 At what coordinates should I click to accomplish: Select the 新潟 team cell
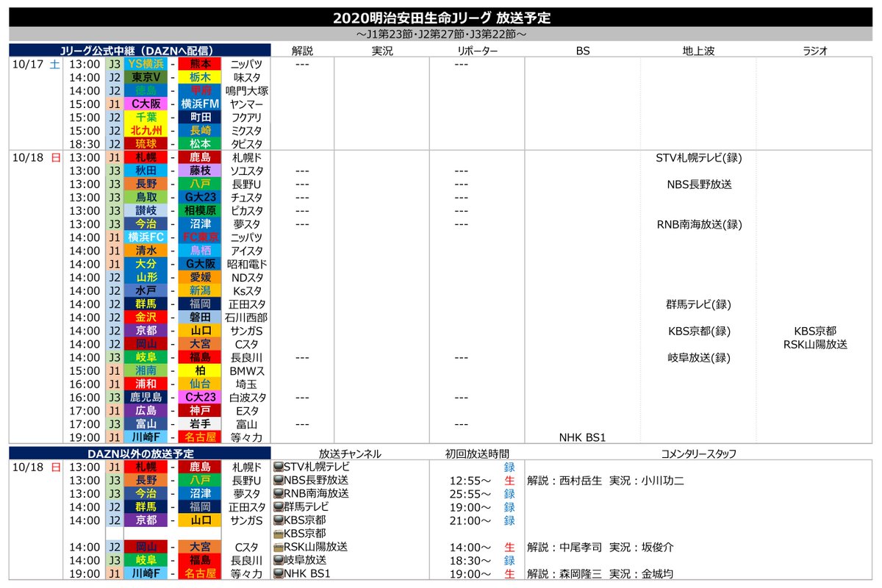tap(200, 290)
